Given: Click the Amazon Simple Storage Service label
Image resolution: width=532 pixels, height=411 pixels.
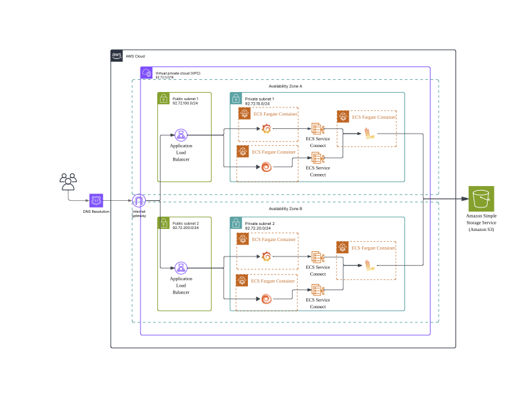Looking at the screenshot, I should click(x=481, y=222).
